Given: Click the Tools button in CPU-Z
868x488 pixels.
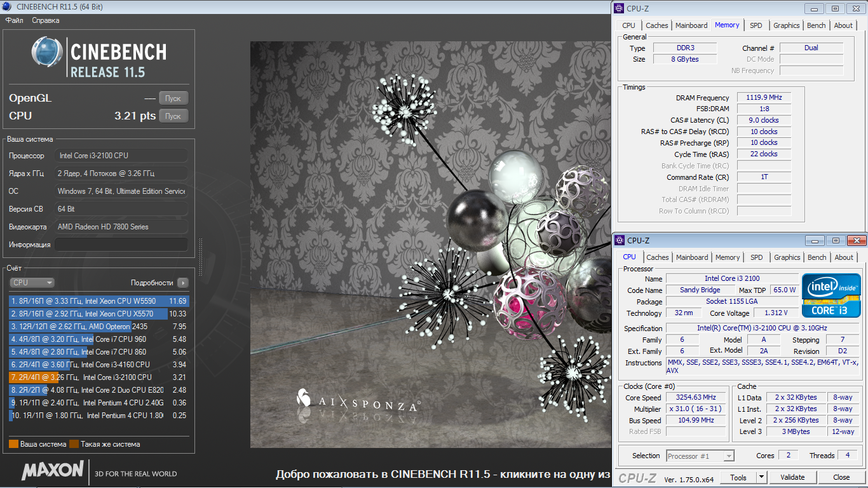Looking at the screenshot, I should 738,477.
